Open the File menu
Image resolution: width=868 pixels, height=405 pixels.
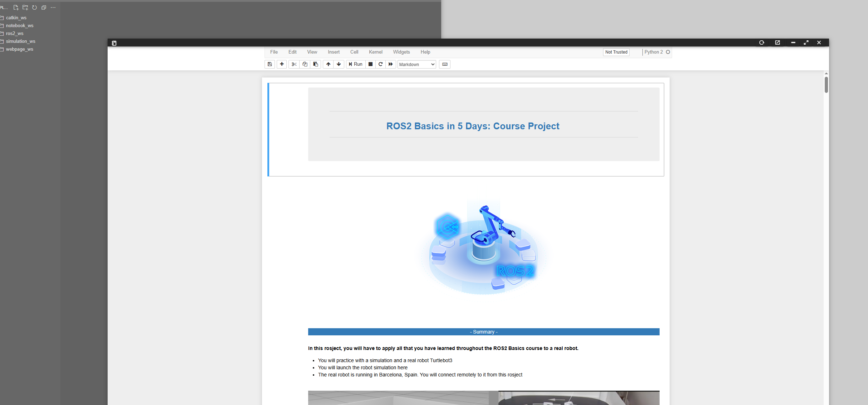(274, 52)
